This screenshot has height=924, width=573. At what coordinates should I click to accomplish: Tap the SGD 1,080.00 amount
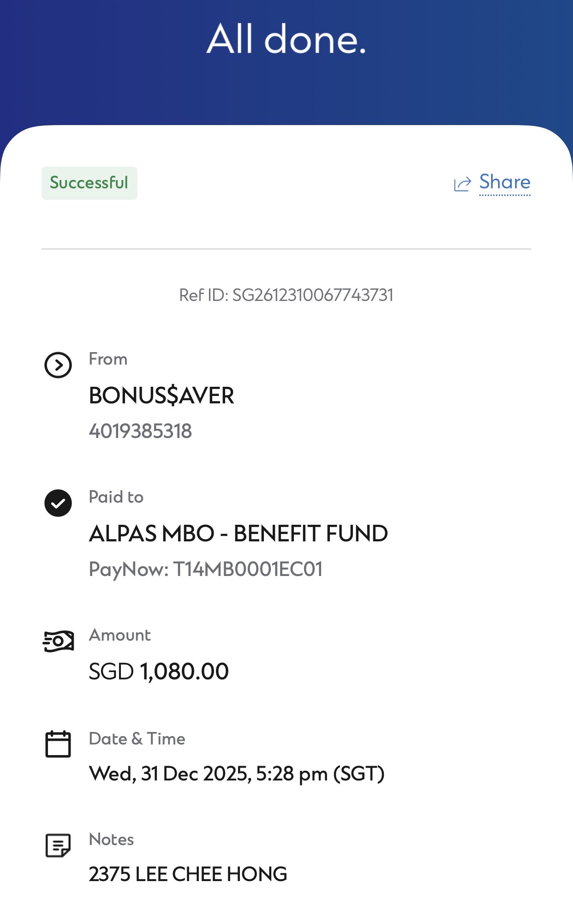[x=159, y=672]
